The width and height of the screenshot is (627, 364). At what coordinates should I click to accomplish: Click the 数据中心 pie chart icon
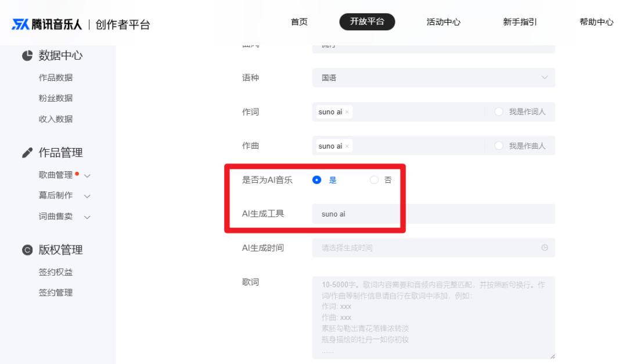click(x=27, y=56)
